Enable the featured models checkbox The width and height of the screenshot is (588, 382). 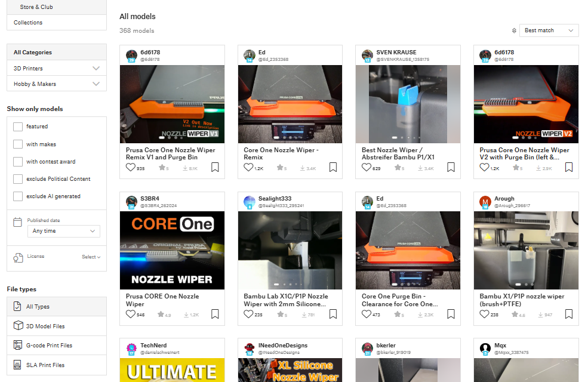point(18,127)
